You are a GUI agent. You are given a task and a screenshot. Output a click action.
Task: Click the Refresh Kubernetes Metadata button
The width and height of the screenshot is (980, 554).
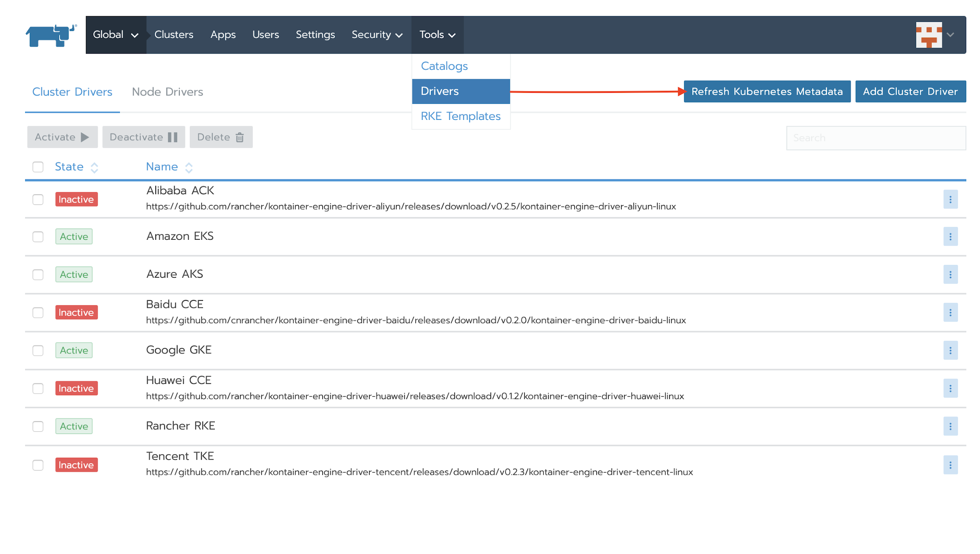pyautogui.click(x=767, y=92)
